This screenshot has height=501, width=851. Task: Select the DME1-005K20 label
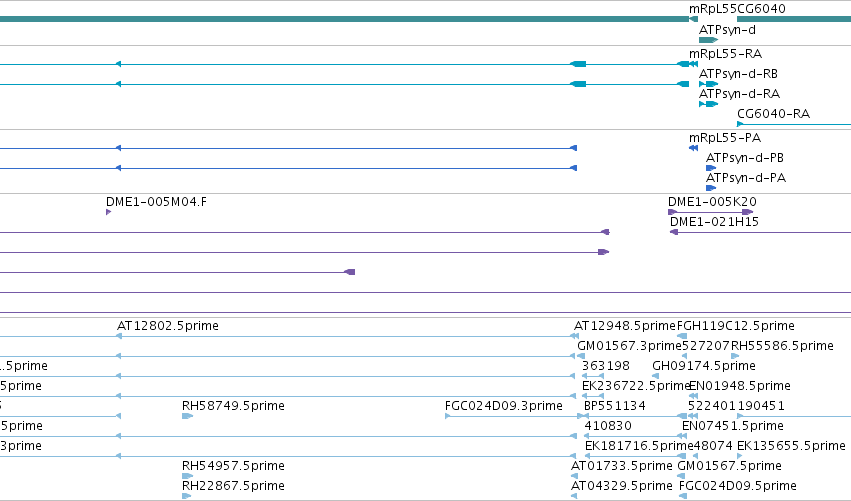(712, 202)
